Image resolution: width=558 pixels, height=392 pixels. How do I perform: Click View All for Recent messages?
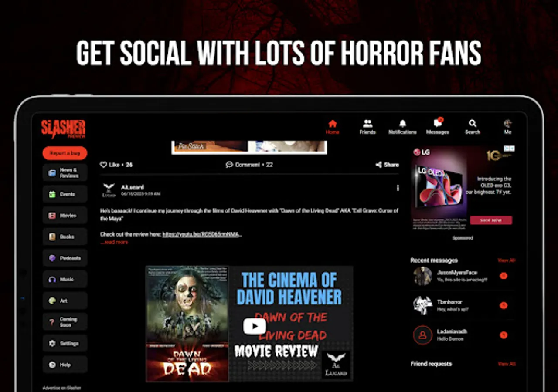507,260
